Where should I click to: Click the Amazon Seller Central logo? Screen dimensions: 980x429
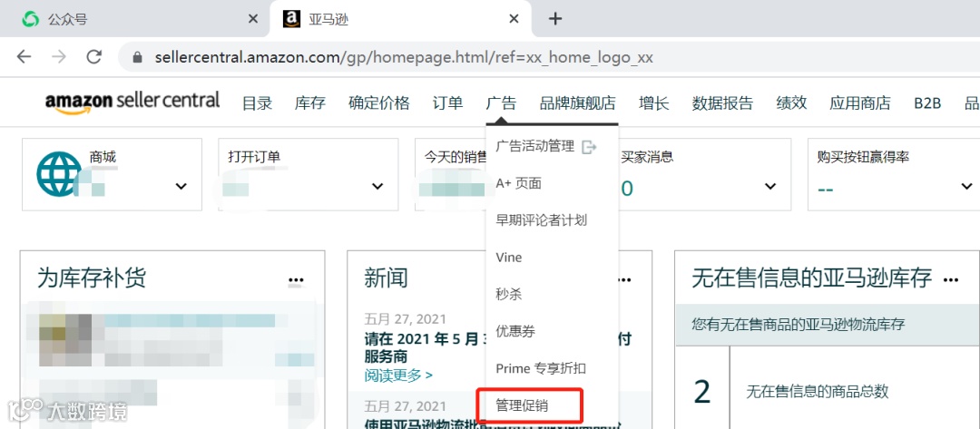(x=132, y=102)
